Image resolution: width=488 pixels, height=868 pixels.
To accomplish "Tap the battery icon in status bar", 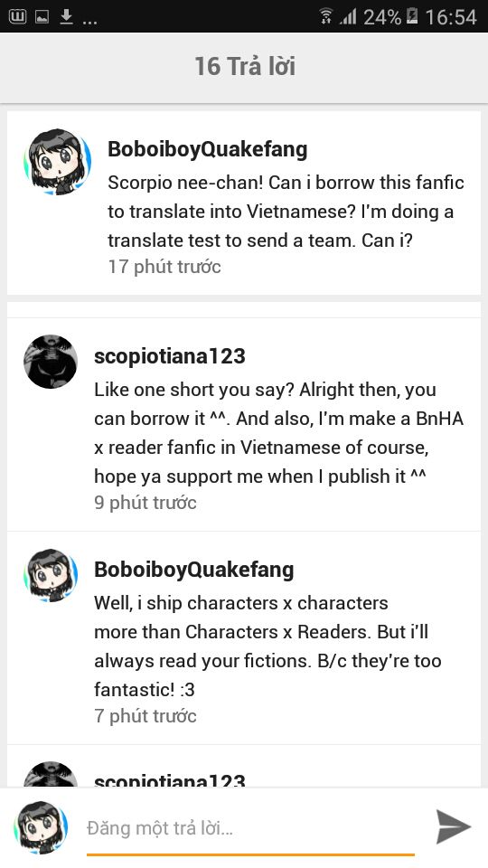I will pyautogui.click(x=412, y=16).
